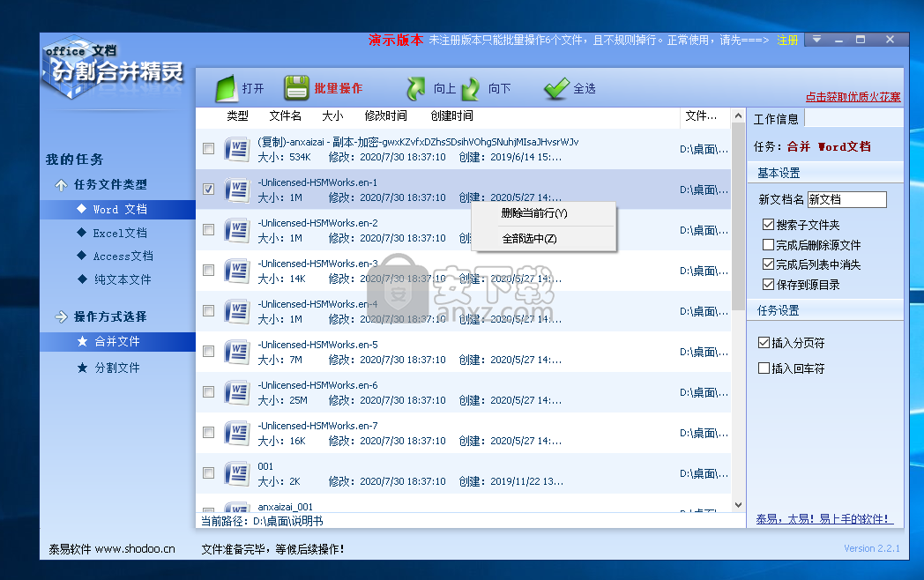Check the -Unlicensed-HSMWorks.en-2 checkbox
The width and height of the screenshot is (924, 580).
(208, 230)
